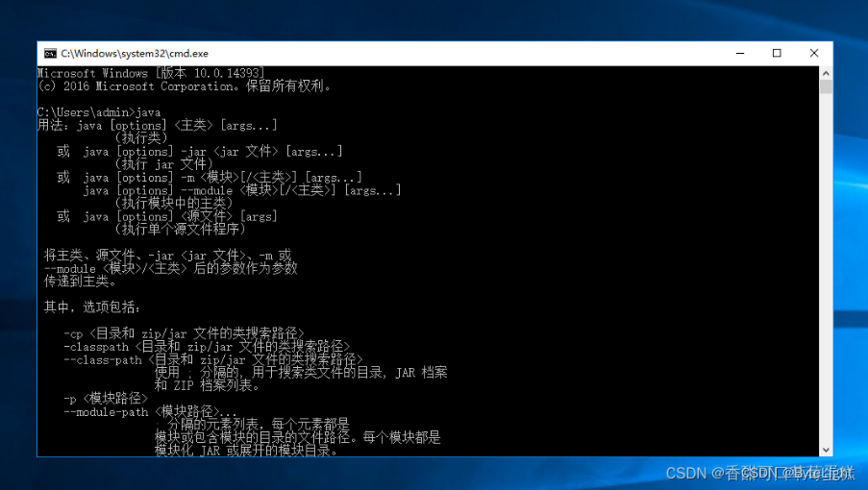868x490 pixels.
Task: Maximize the cmd.exe window
Action: [x=777, y=53]
